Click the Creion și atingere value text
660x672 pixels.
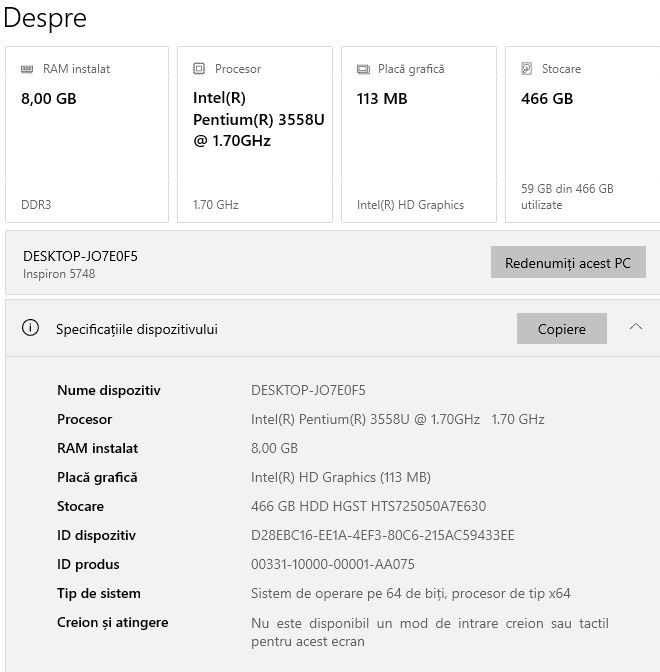tap(430, 632)
